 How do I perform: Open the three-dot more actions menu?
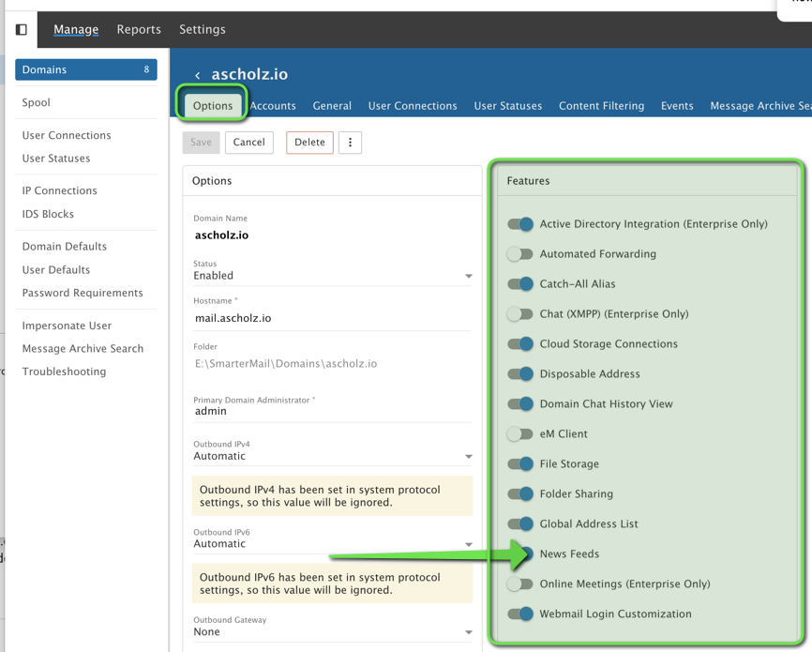click(350, 143)
